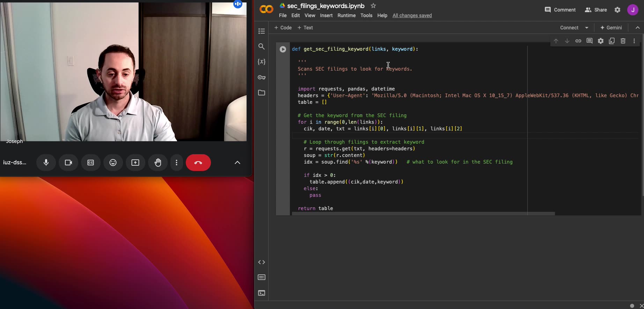The image size is (644, 309).
Task: Click All changes saved link
Action: pyautogui.click(x=412, y=15)
